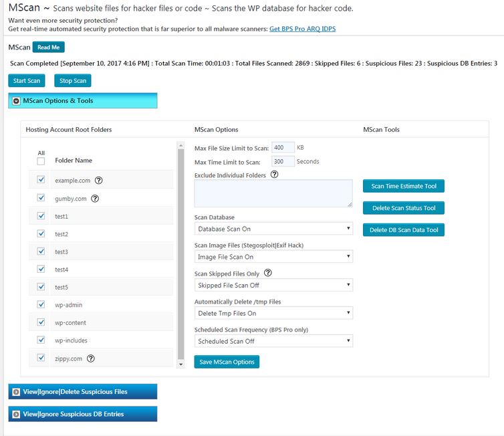This screenshot has width=504, height=436.
Task: Run the Delete DB Scan Data Tool
Action: (x=404, y=229)
